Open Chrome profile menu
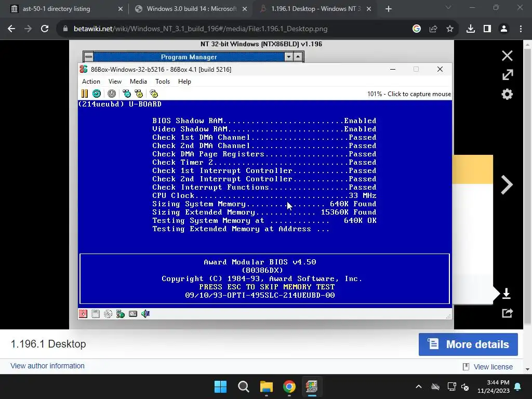The image size is (532, 399). [x=504, y=29]
